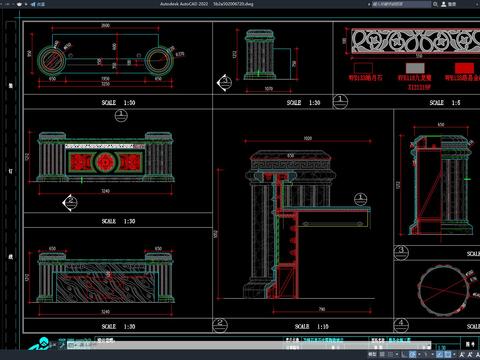Screen dimensions: 480x360
Task: Switch to model space via 模型 button
Action: 372,354
